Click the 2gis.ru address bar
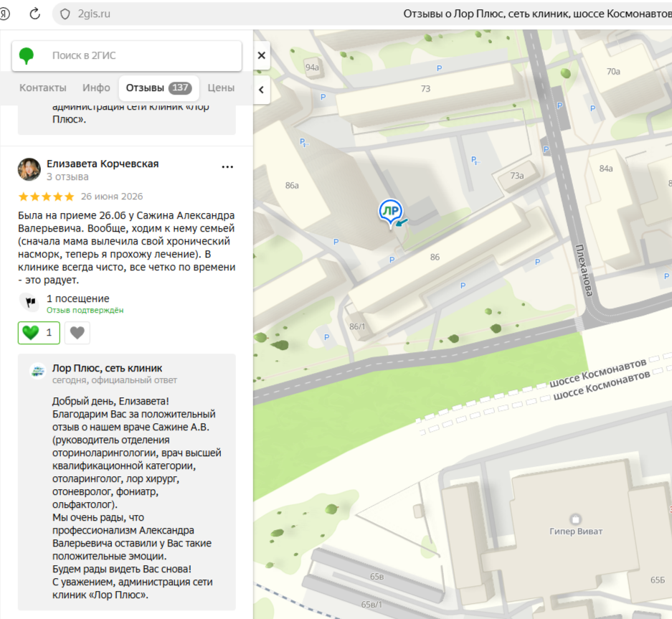 coord(94,14)
